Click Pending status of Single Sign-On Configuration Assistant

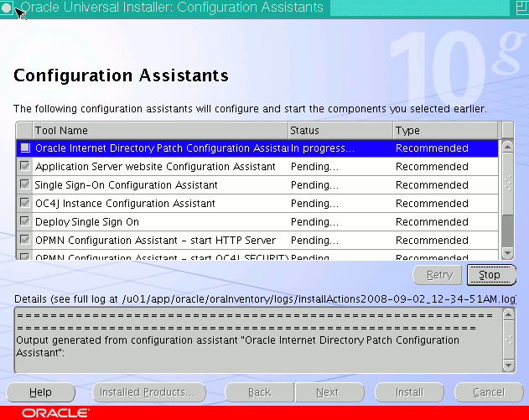pos(340,185)
